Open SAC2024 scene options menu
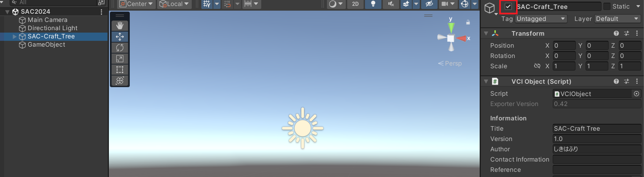Screen dimensions: 644x177 click(101, 12)
